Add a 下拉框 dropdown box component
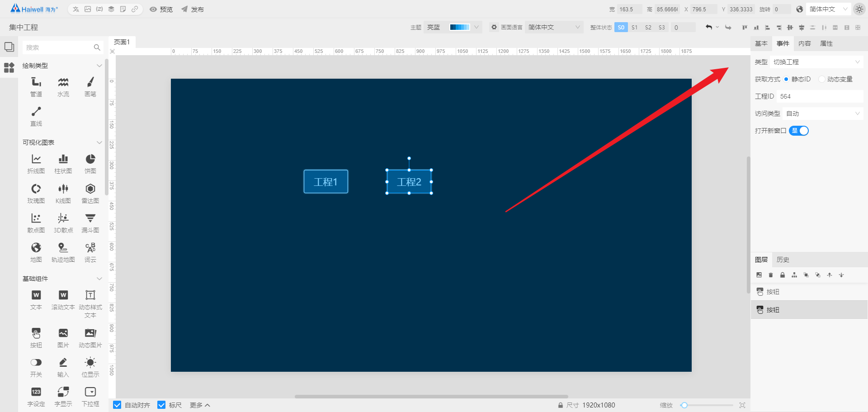Viewport: 868px width, 412px height. [90, 397]
